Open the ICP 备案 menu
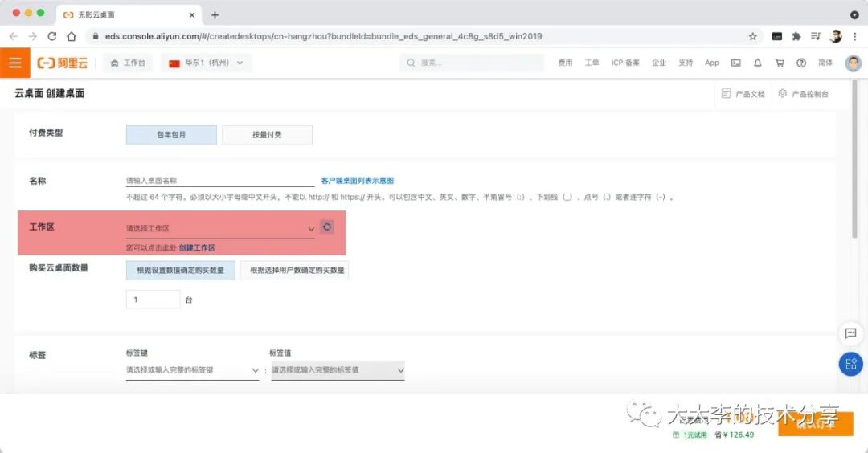Image resolution: width=868 pixels, height=453 pixels. click(x=625, y=63)
